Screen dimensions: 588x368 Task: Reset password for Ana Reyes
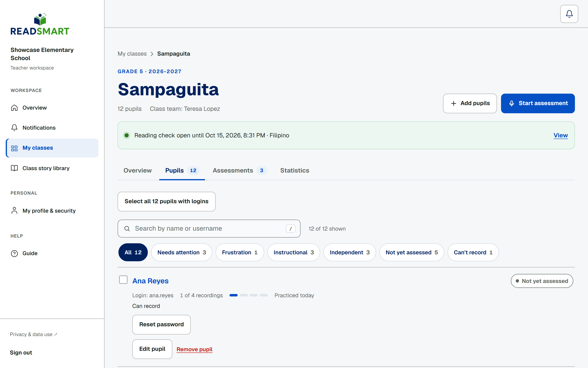click(161, 325)
